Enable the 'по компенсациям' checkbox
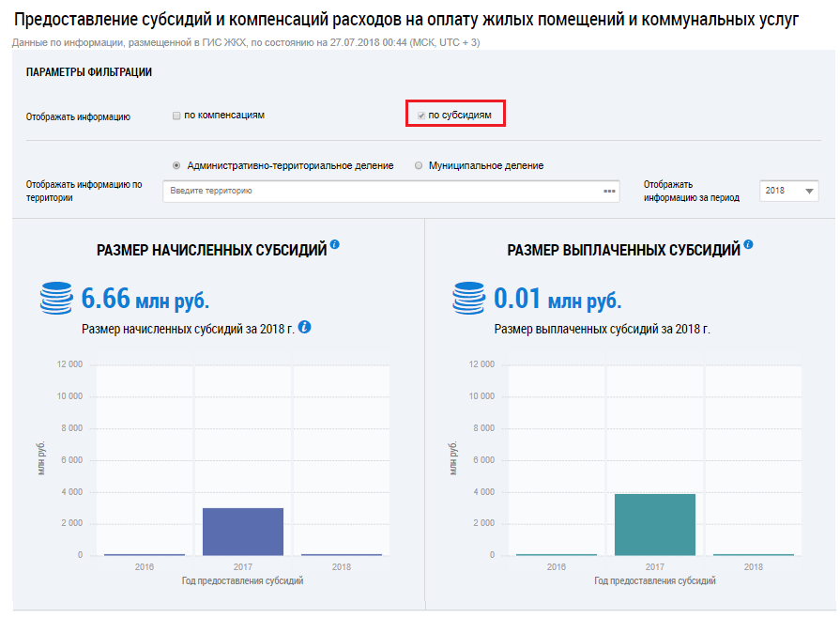 click(x=176, y=116)
